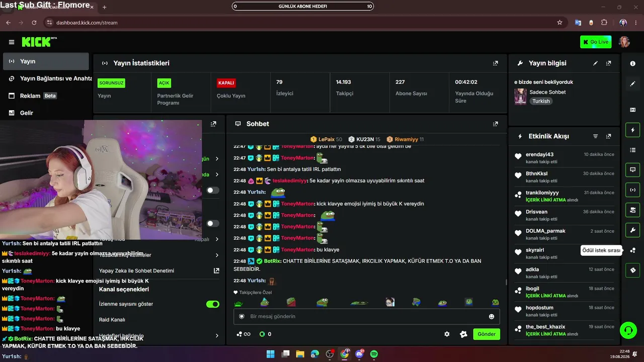Pop out the Yayın İstatistikleri panel
644x362 pixels.
point(496,63)
